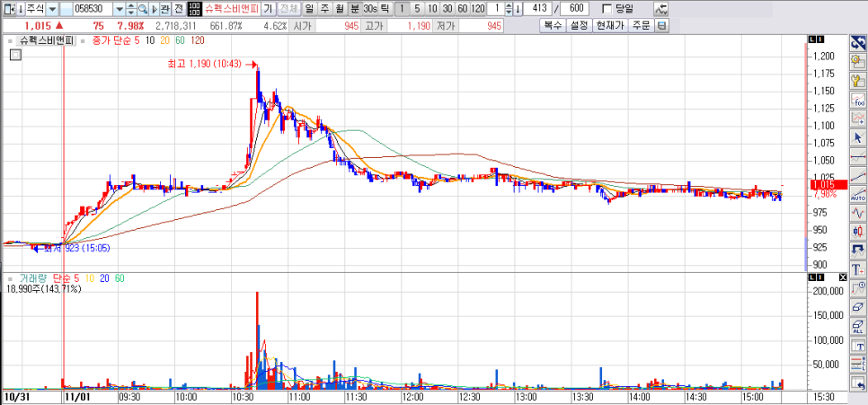The width and height of the screenshot is (868, 405).
Task: Click the 전 button
Action: point(178,9)
